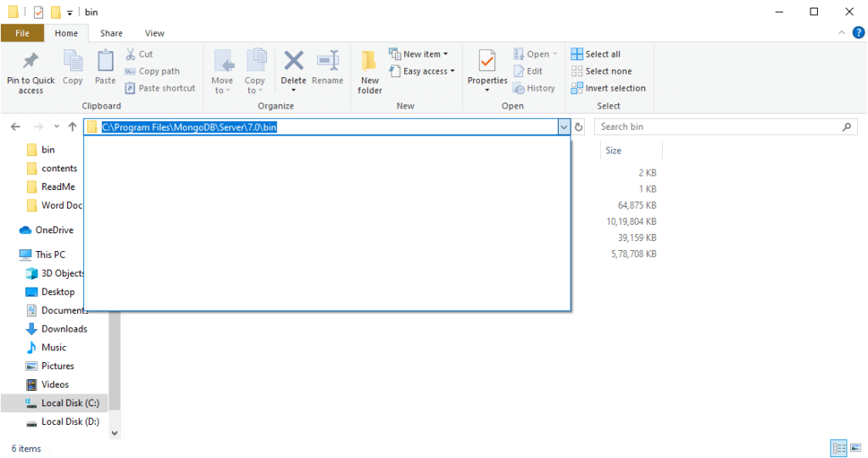Open the Help question mark icon
The height and width of the screenshot is (458, 868).
point(859,33)
